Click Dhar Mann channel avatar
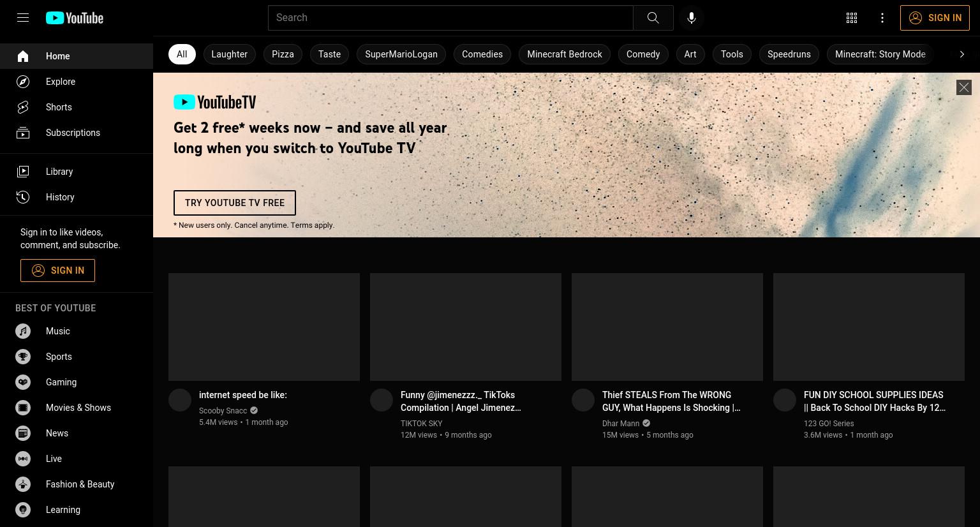Image resolution: width=980 pixels, height=527 pixels. click(583, 400)
